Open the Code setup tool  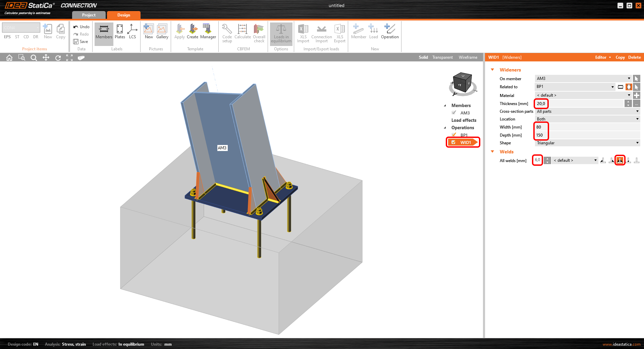[x=227, y=33]
